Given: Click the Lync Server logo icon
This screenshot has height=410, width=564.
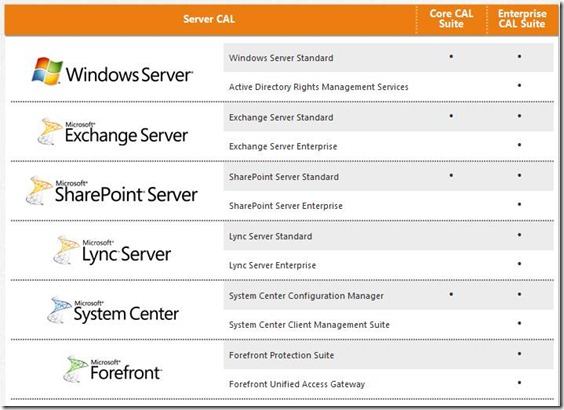Looking at the screenshot, I should pos(66,250).
